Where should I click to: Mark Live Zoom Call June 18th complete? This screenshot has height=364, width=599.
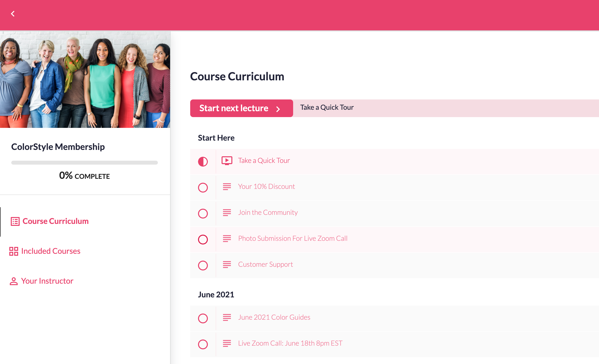[203, 344]
